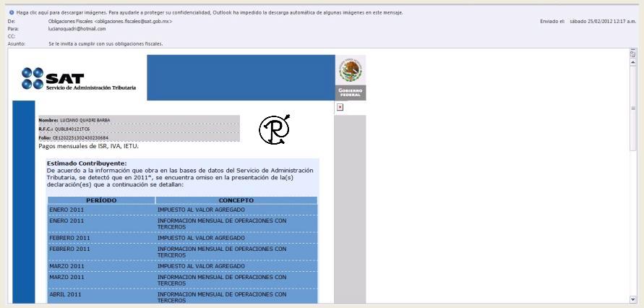Viewport: 644px width, 308px height.
Task: Click the CONCEPTO column header
Action: pos(236,200)
